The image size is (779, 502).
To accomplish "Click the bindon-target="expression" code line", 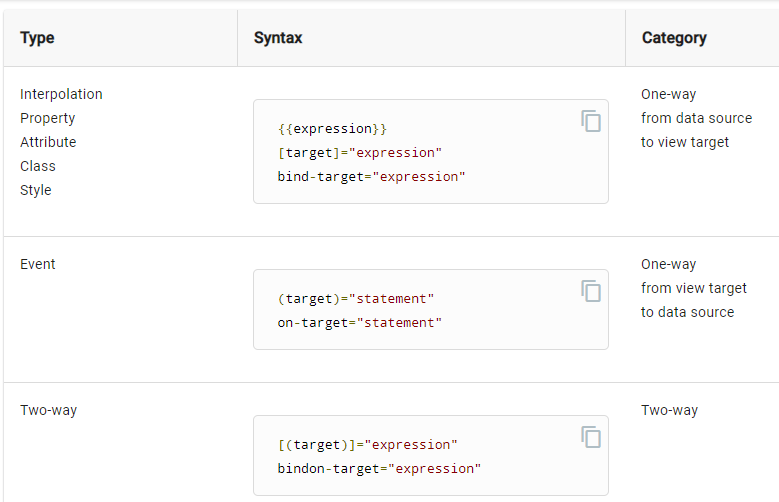I will [x=379, y=469].
